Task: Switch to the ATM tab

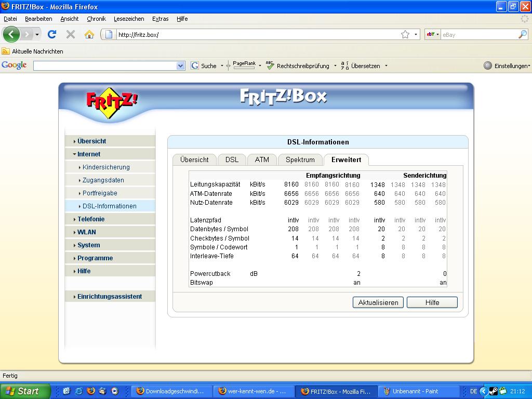Action: 262,160
